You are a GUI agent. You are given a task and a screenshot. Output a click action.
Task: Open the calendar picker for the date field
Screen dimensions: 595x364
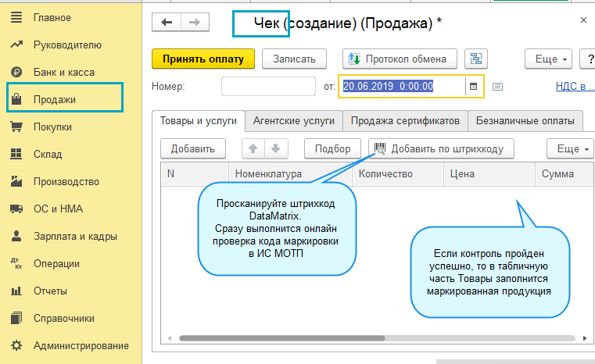click(473, 86)
